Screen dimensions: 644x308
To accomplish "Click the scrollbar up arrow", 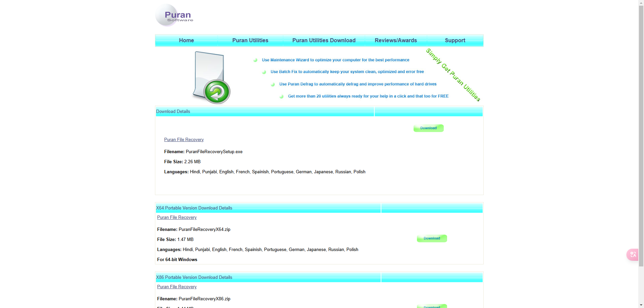I will tap(641, 2).
